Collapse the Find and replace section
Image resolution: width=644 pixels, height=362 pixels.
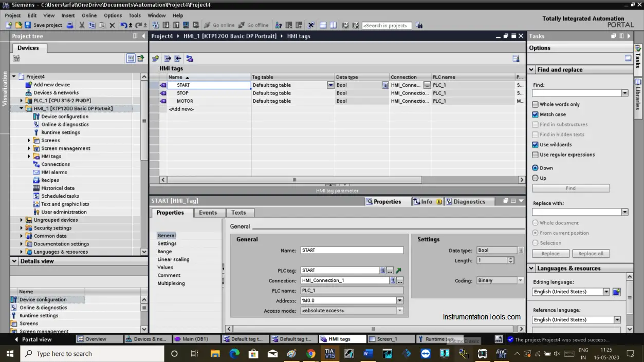(x=531, y=70)
